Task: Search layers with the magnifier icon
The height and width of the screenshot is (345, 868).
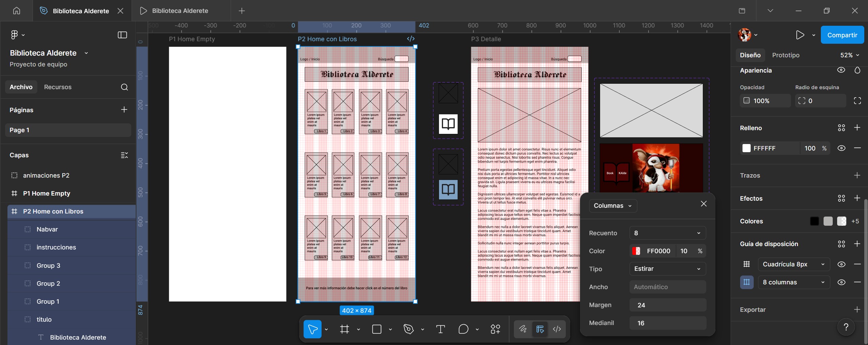Action: [124, 87]
